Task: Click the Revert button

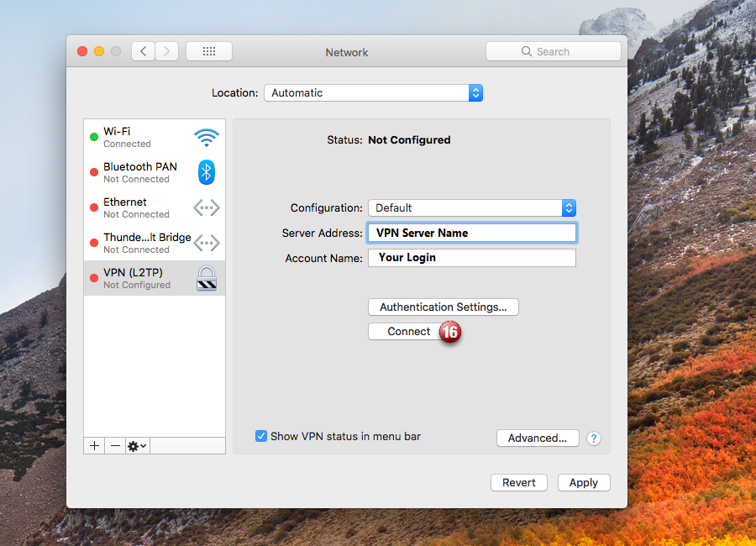Action: pyautogui.click(x=519, y=482)
